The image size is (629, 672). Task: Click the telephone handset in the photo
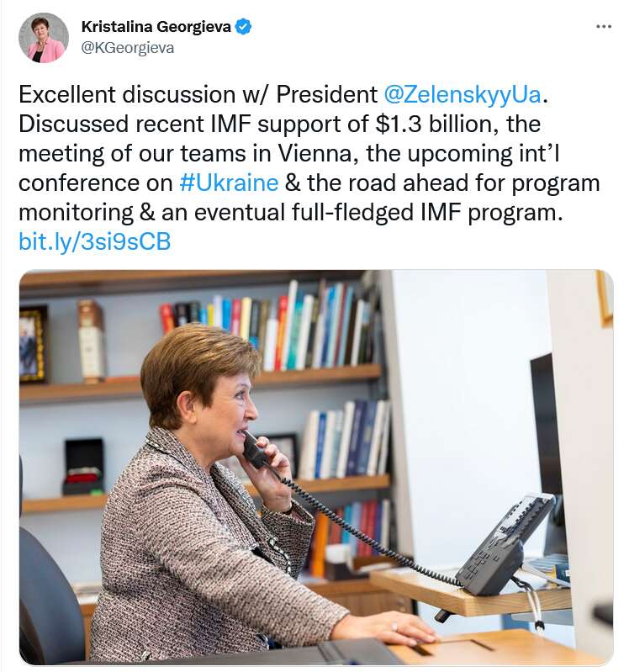coord(256,450)
